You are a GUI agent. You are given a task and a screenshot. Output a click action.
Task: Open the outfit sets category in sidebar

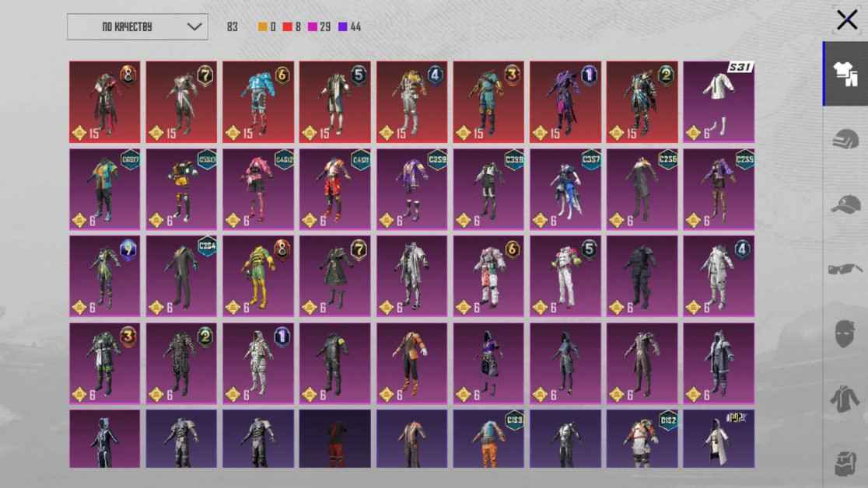[x=845, y=74]
